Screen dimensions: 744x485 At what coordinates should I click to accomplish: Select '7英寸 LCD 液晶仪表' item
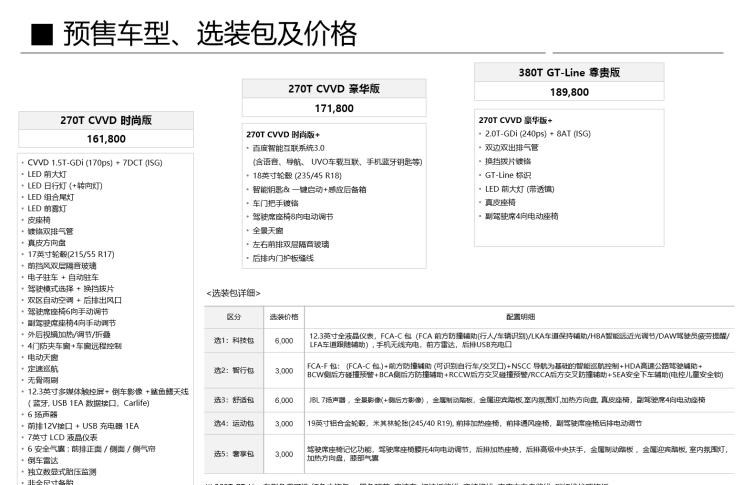62,438
